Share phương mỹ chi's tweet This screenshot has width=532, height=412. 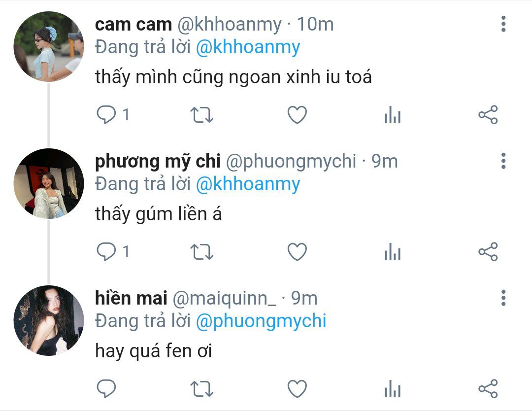click(x=488, y=252)
